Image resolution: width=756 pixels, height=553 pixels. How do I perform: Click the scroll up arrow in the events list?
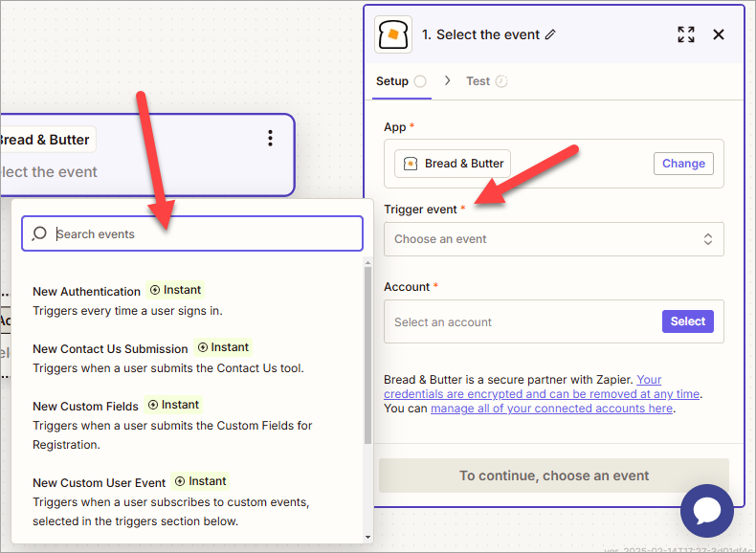click(x=367, y=263)
